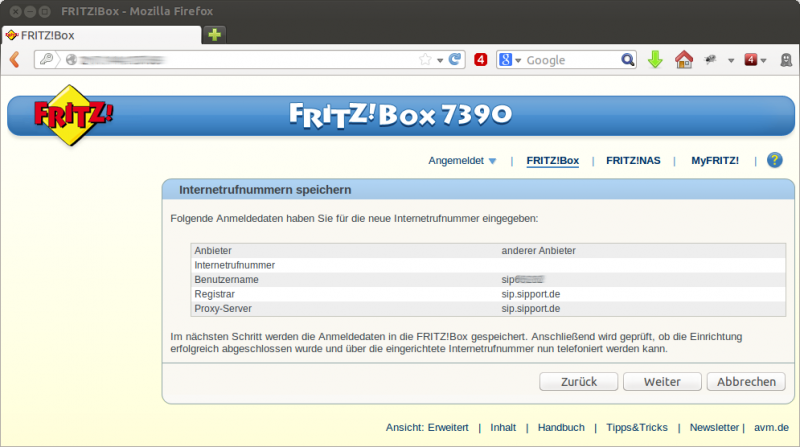Select the 'anderer Anbieter' value
The image size is (800, 447).
click(x=538, y=251)
